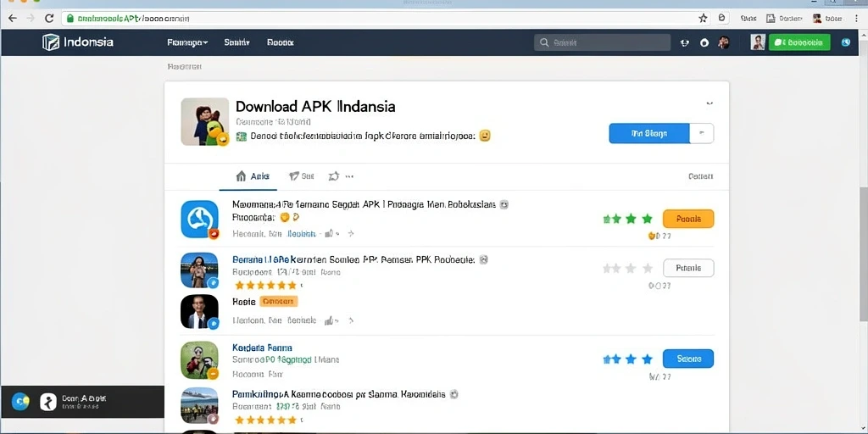
Task: Open the Katdaria Fanma app thumbnail
Action: tap(199, 359)
